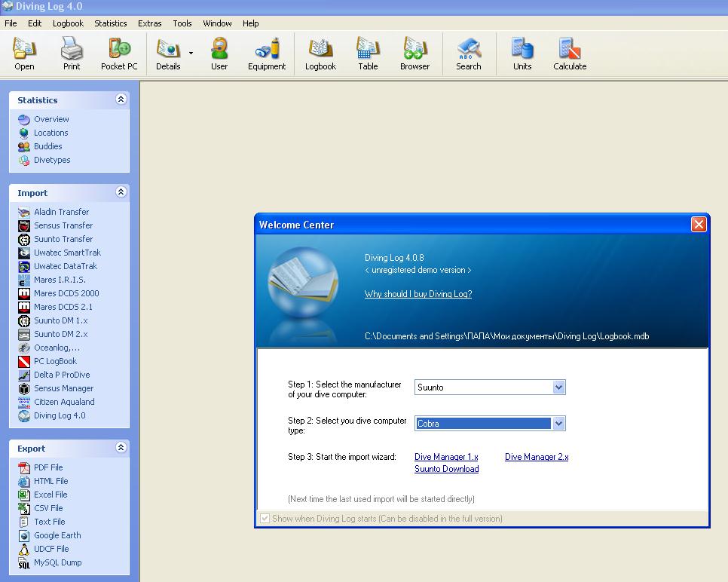
Task: Open the Tools menu
Action: coord(182,23)
